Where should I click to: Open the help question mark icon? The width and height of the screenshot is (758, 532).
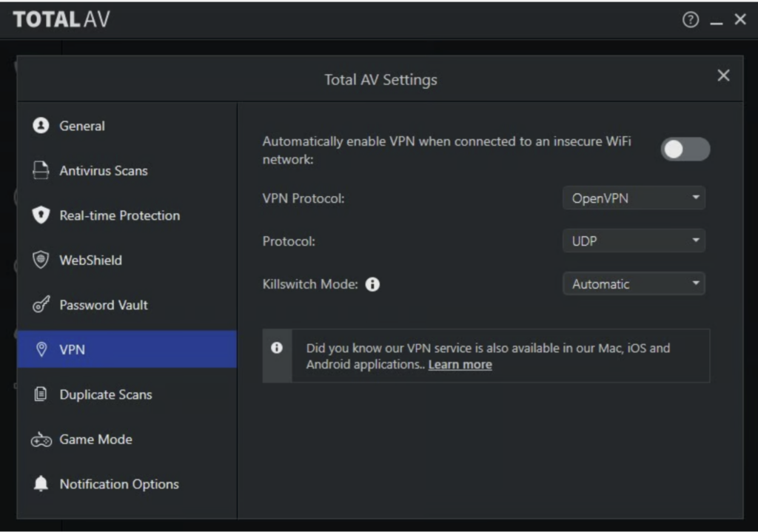pos(691,20)
